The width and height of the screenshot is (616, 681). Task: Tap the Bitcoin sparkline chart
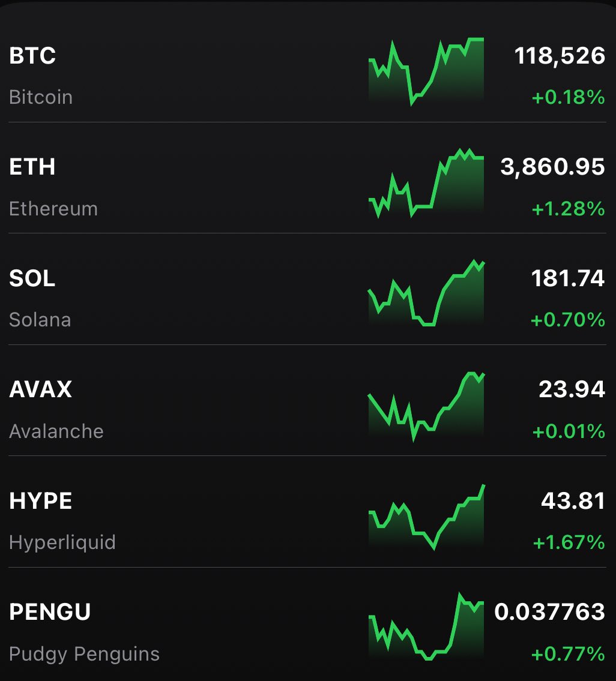[426, 71]
